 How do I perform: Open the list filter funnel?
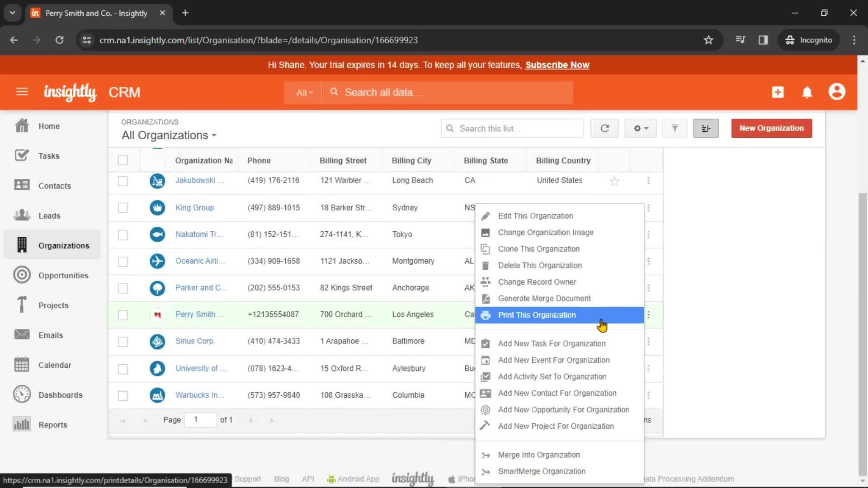click(x=675, y=128)
